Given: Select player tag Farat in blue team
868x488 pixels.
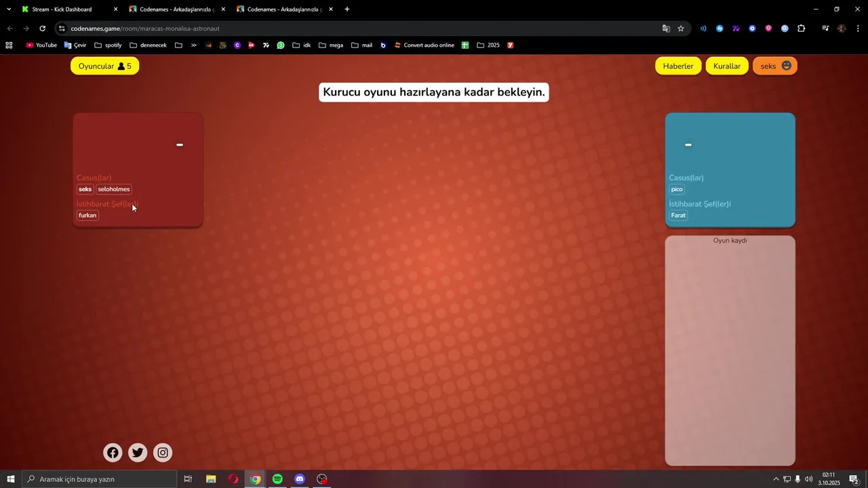Looking at the screenshot, I should click(x=678, y=216).
